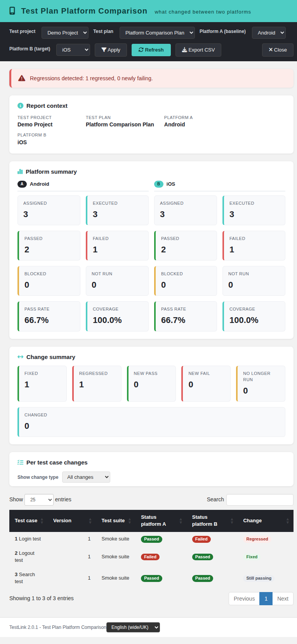Sort by Status platform A column arrows
The image size is (297, 644).
pos(181,521)
